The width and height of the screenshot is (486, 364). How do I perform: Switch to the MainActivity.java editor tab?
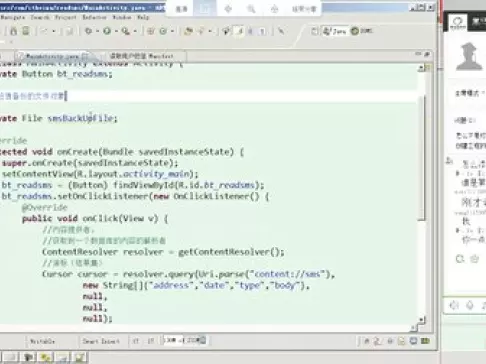pyautogui.click(x=52, y=56)
